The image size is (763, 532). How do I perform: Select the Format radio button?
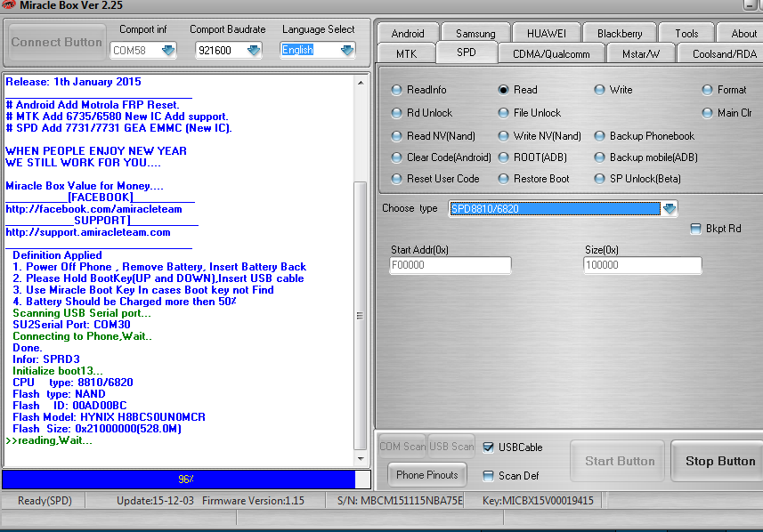point(707,90)
